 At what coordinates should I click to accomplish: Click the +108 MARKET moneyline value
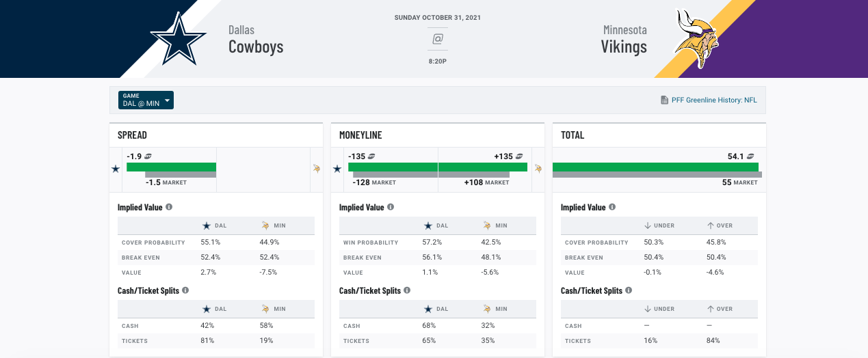[486, 182]
